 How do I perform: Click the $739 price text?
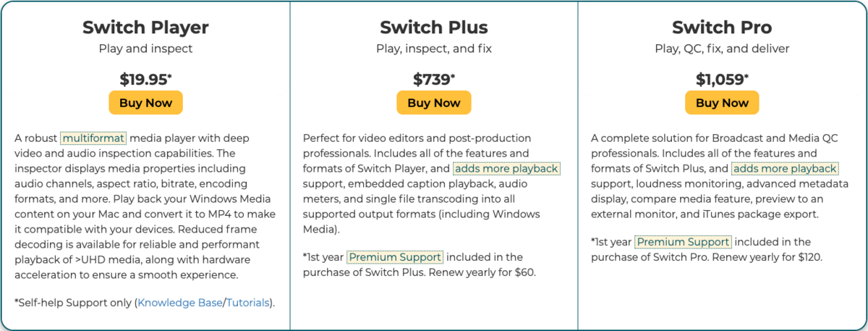[433, 78]
